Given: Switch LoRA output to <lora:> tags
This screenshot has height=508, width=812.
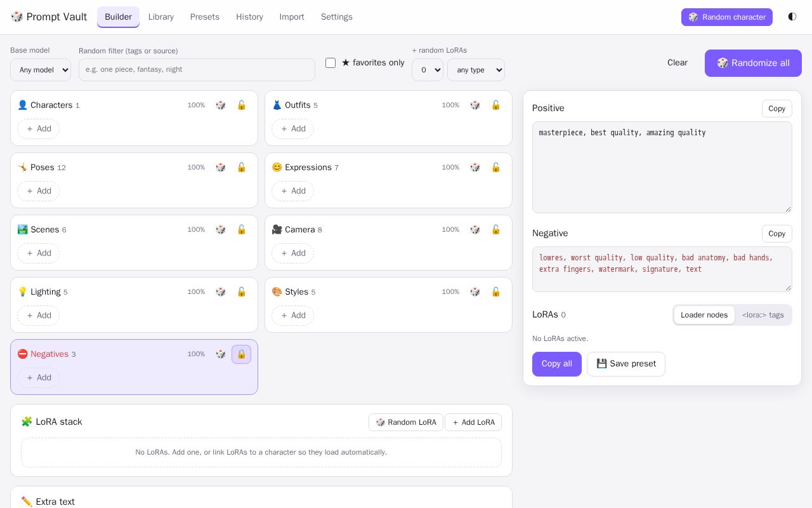Looking at the screenshot, I should click(763, 315).
